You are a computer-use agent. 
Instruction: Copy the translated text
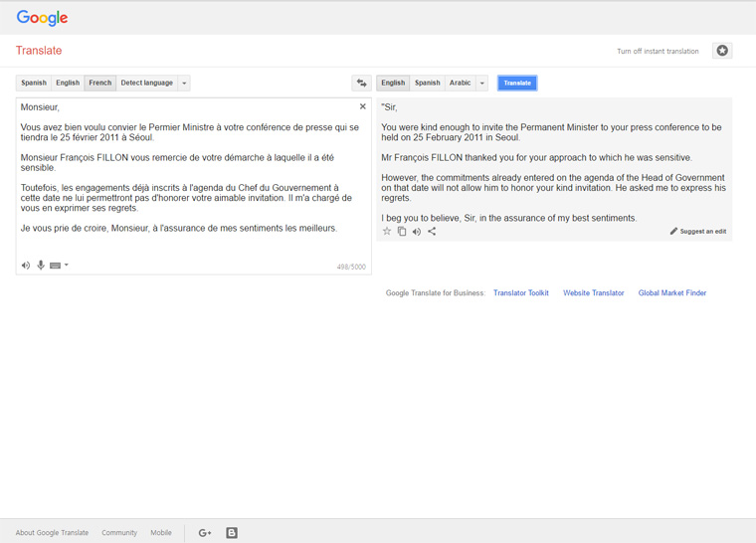pyautogui.click(x=402, y=231)
